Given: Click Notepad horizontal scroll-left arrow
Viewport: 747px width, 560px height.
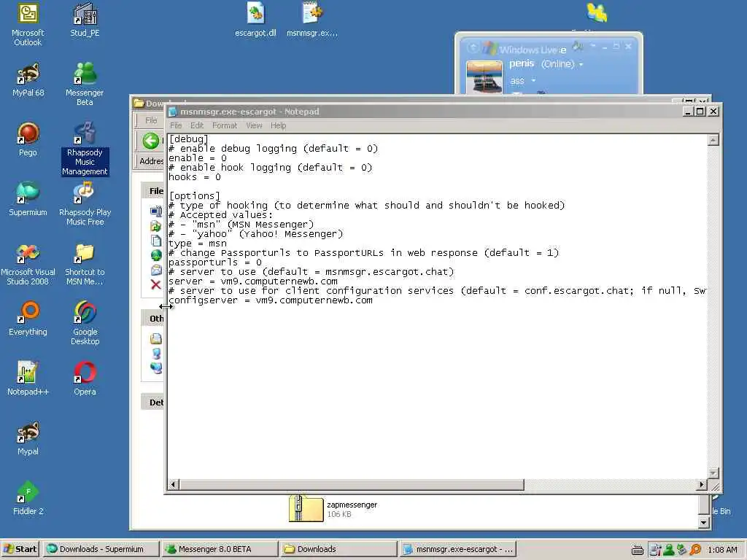Looking at the screenshot, I should pyautogui.click(x=174, y=485).
